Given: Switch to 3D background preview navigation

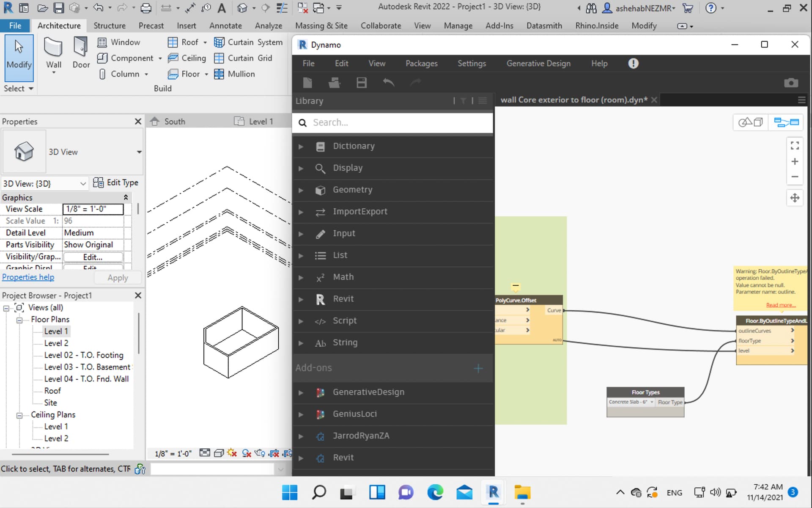Looking at the screenshot, I should [x=750, y=122].
